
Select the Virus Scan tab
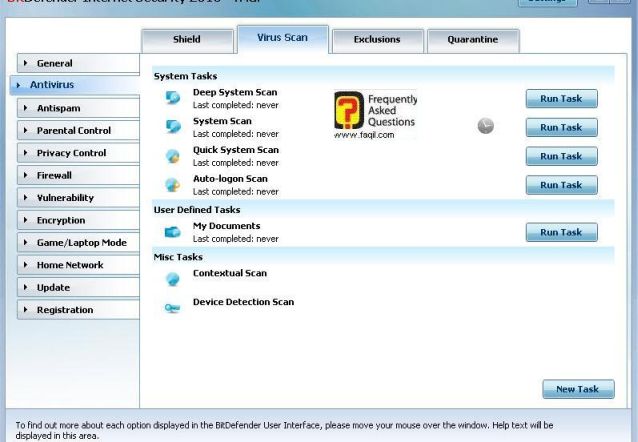(x=283, y=39)
